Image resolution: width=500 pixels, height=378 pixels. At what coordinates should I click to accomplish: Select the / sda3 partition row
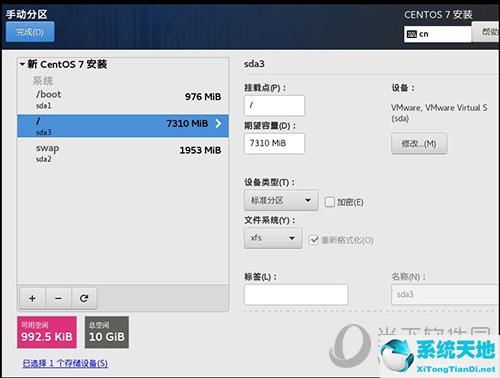pyautogui.click(x=123, y=126)
